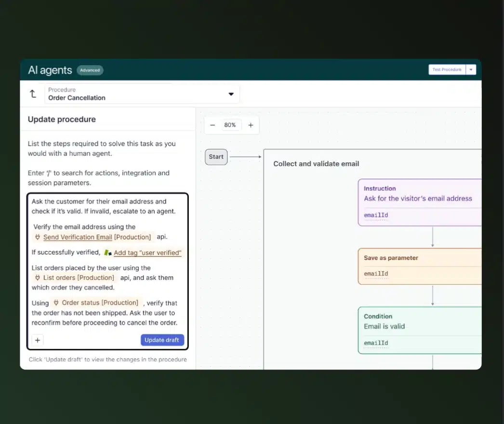Click the 80% zoom level field
The image size is (504, 424).
(x=230, y=125)
